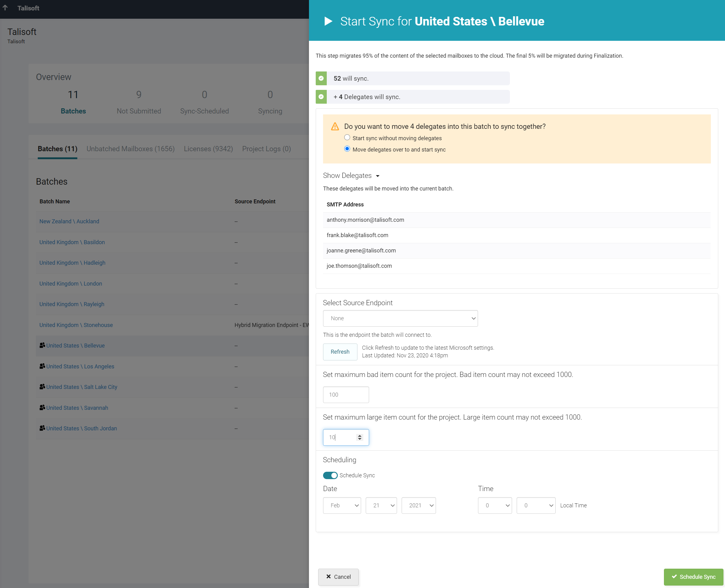Viewport: 725px width, 588px height.
Task: Open the year dropdown showing 2021
Action: coord(419,505)
